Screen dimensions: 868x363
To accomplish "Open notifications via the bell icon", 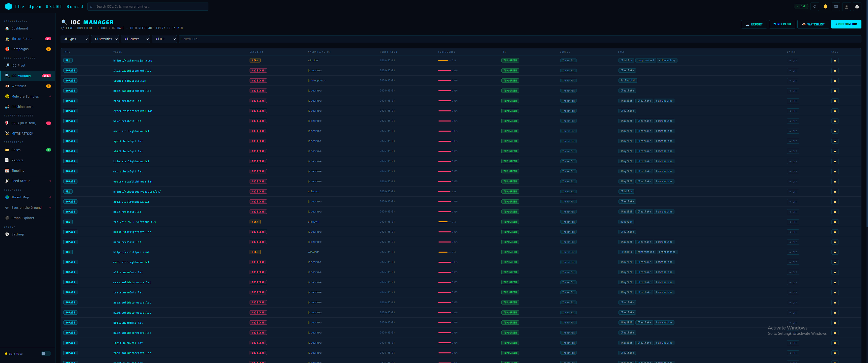I will 825,6.
